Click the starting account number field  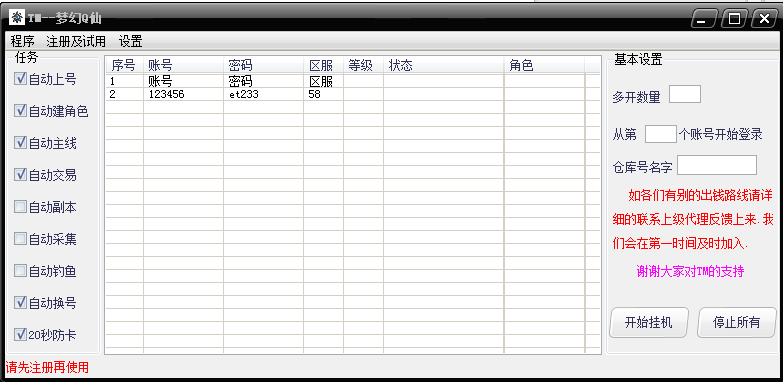pyautogui.click(x=661, y=134)
